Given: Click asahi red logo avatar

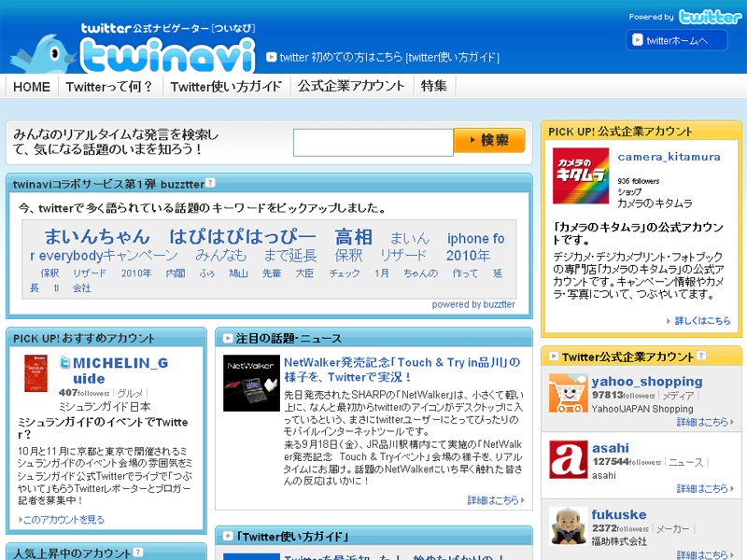Looking at the screenshot, I should pos(568,459).
